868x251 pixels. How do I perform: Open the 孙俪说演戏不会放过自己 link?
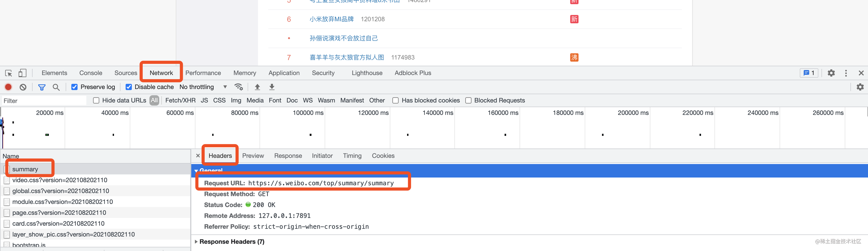point(344,38)
